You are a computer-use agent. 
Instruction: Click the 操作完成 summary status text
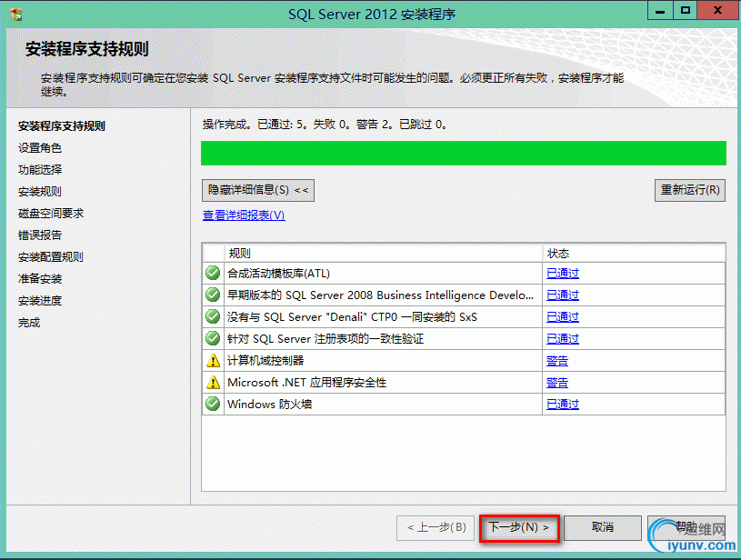(x=325, y=125)
